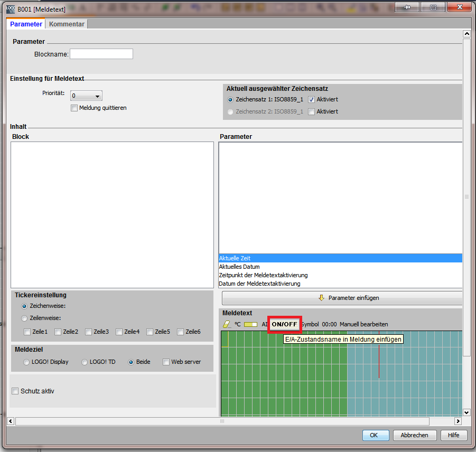
Task: Insert a bar graph into the message
Action: click(250, 324)
